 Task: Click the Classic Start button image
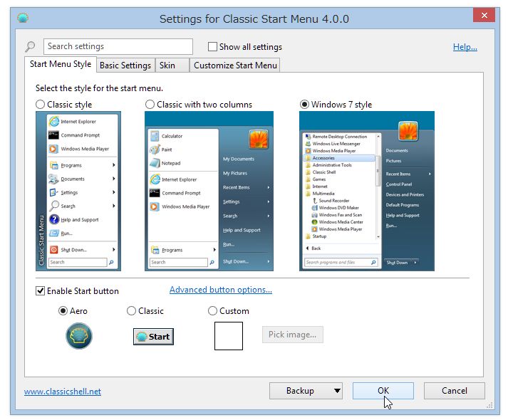coord(153,337)
